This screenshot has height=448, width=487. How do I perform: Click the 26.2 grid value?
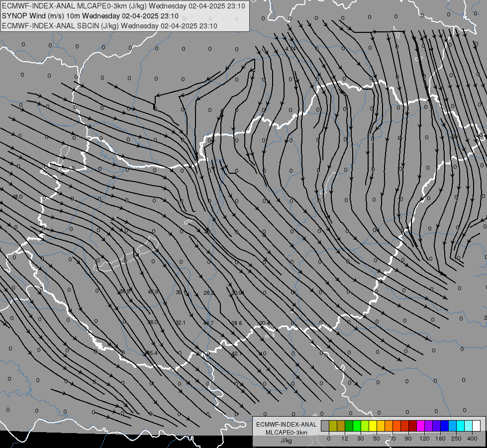pos(209,293)
